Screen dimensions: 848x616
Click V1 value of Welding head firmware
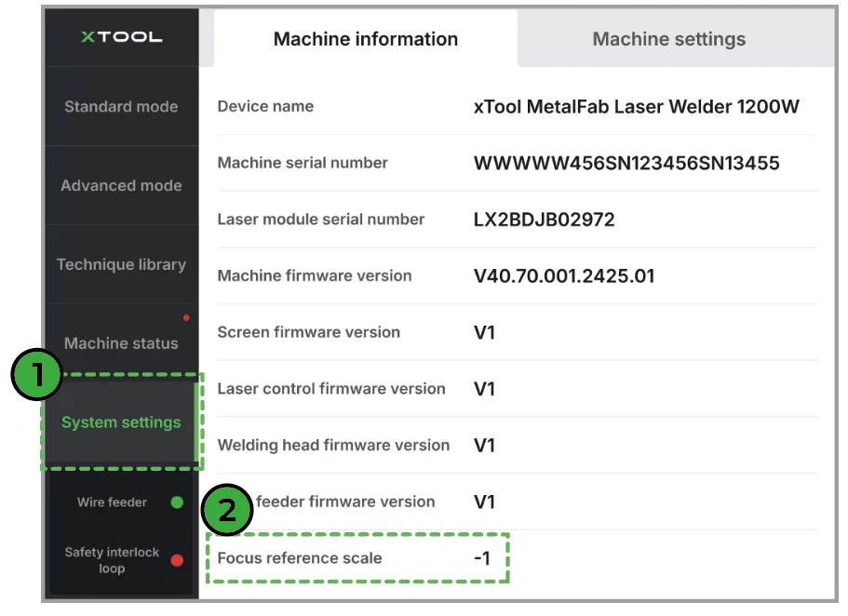485,446
